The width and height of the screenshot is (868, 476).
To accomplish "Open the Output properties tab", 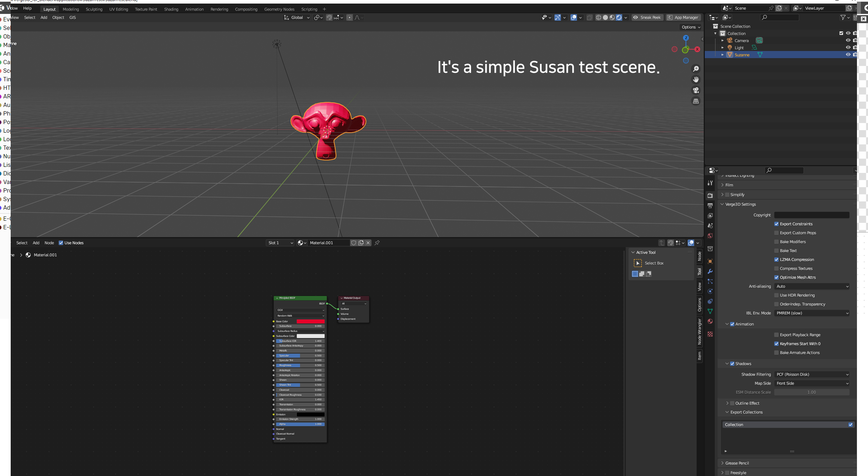I will click(710, 206).
